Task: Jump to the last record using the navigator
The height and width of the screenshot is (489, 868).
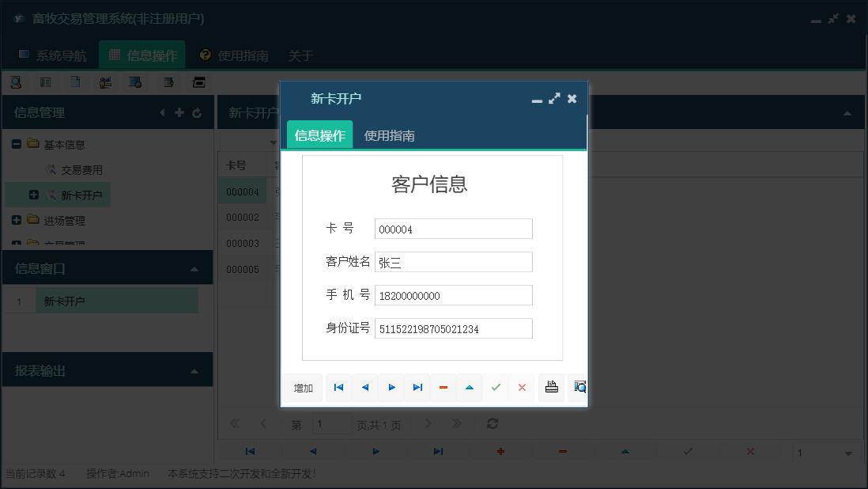Action: [x=417, y=388]
